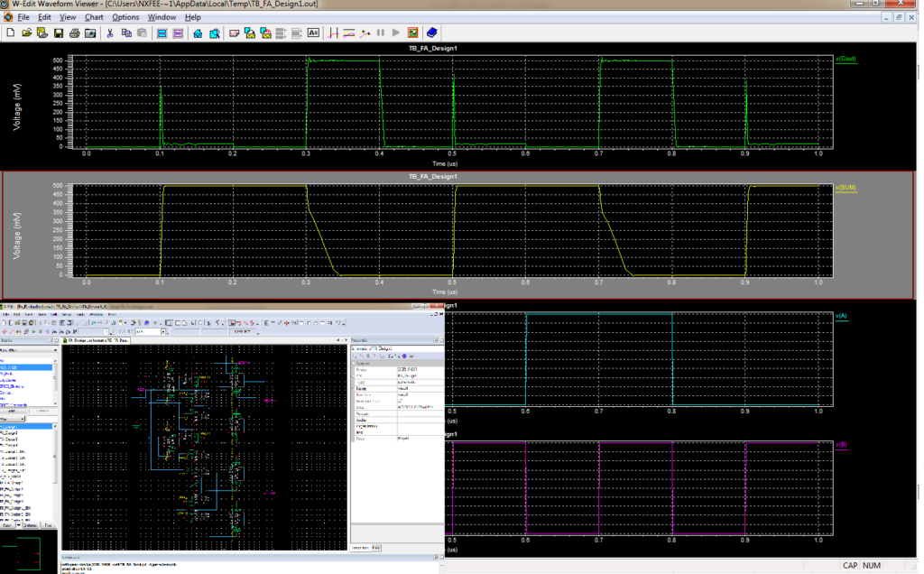
Task: Expand the library filter dropdown in S-Edit
Action: click(54, 349)
